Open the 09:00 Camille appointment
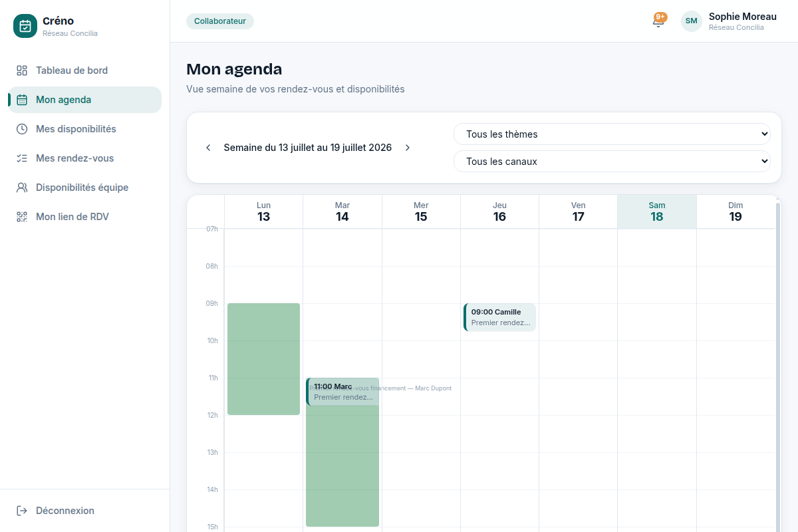The image size is (798, 532). (499, 317)
